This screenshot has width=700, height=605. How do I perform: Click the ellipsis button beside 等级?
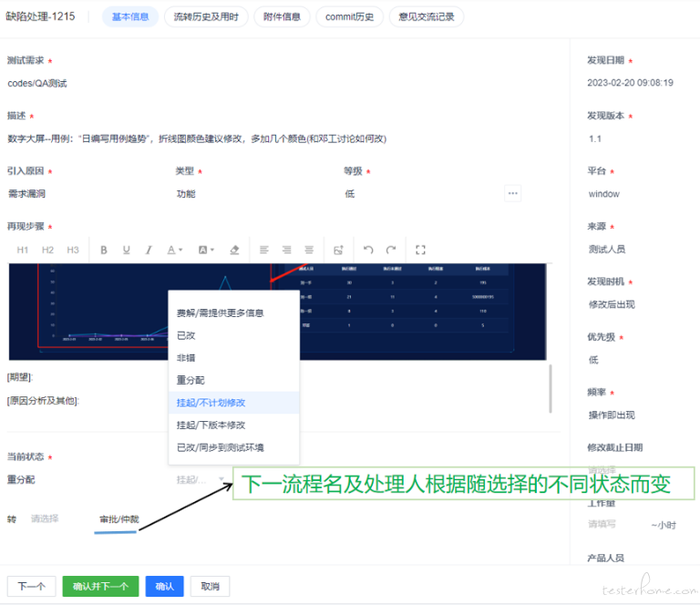513,193
